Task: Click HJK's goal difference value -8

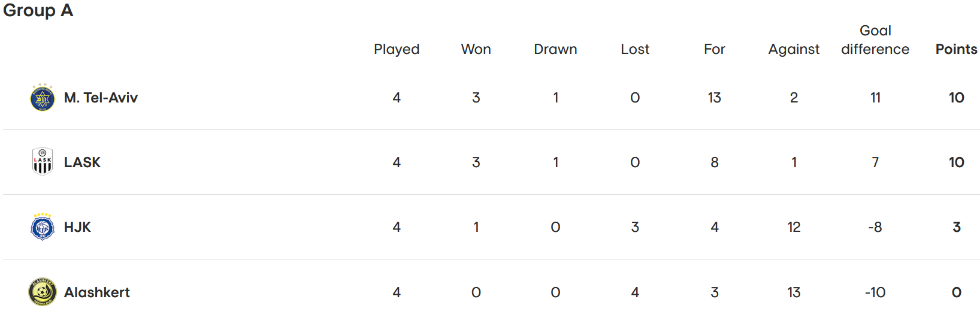Action: pyautogui.click(x=875, y=227)
